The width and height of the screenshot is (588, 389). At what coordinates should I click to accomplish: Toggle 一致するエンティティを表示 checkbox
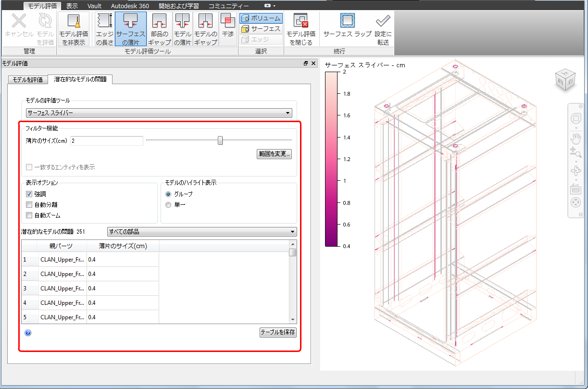[x=29, y=167]
